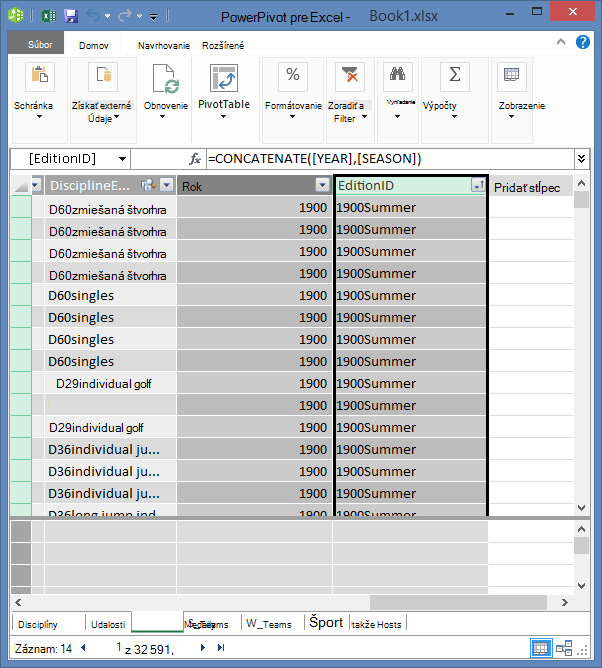Open the Formátovanie percent icon
Screen dimensions: 602x668
coord(293,77)
